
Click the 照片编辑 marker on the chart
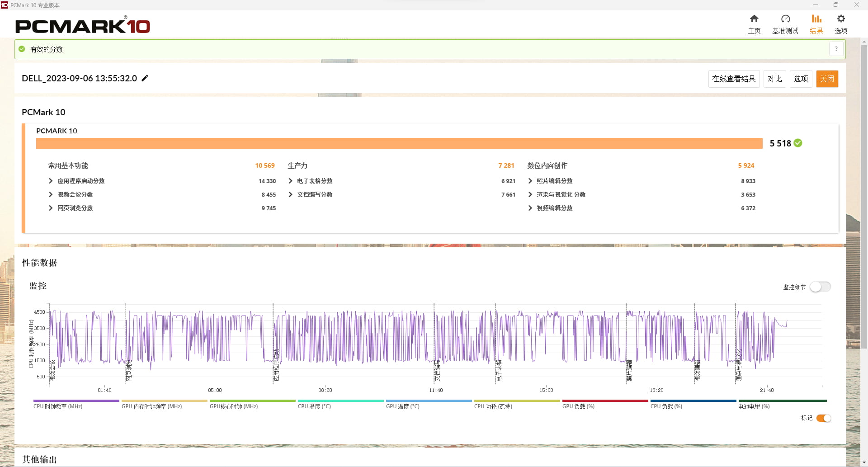pos(629,371)
